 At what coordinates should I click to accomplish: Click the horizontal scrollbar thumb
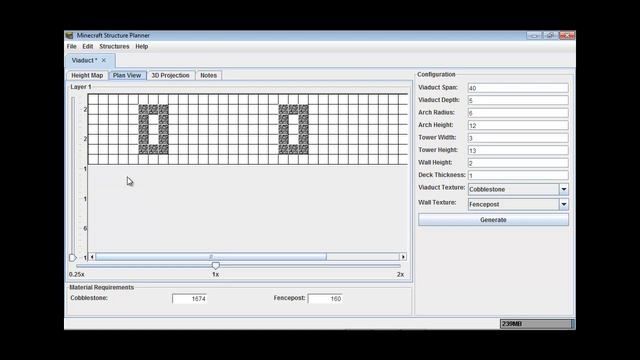click(211, 257)
